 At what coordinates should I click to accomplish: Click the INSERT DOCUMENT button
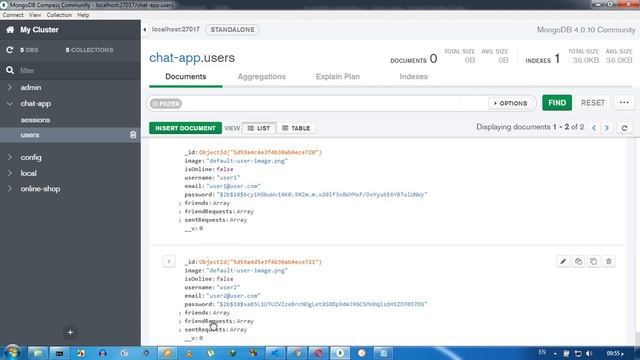coord(185,128)
